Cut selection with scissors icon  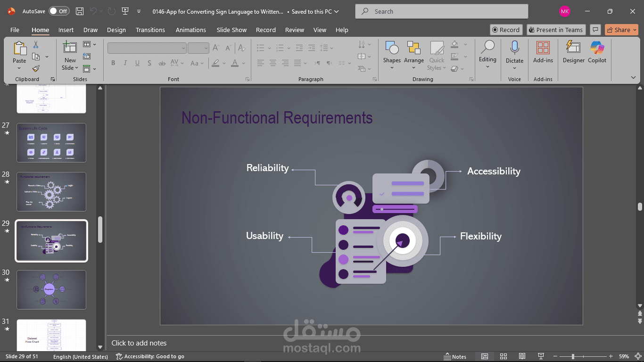tap(36, 45)
